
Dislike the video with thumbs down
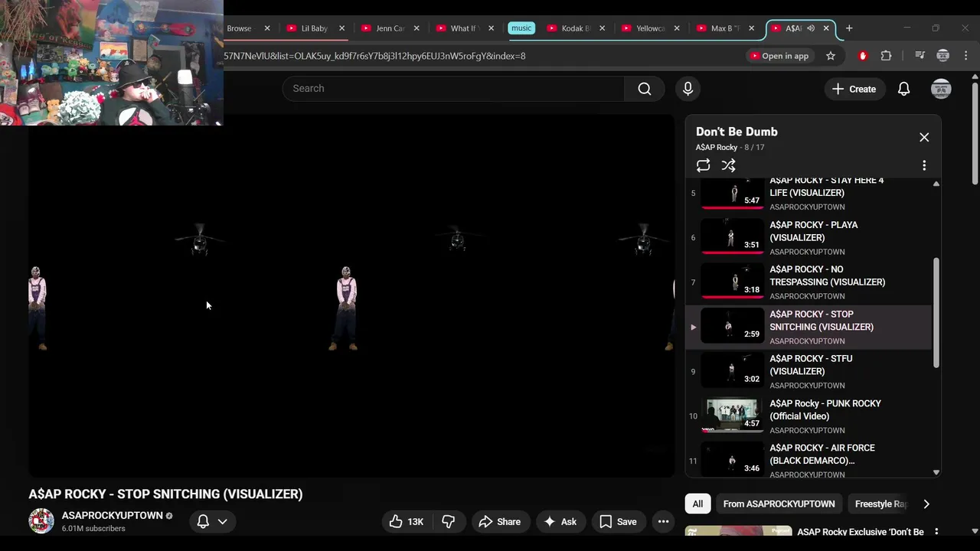pyautogui.click(x=449, y=522)
